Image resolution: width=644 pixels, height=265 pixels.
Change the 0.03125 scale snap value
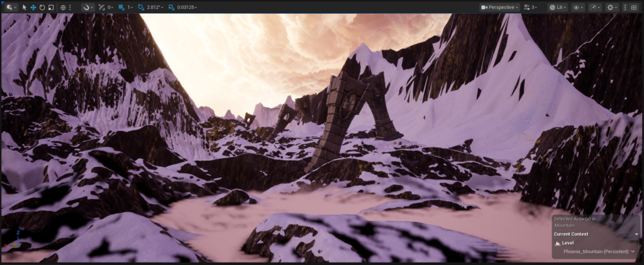point(187,7)
